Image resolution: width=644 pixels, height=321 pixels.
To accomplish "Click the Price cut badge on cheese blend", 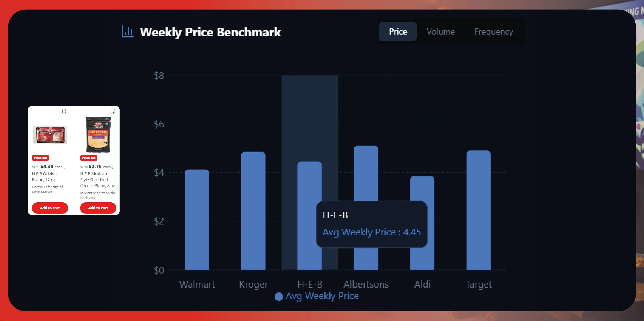I will (89, 158).
